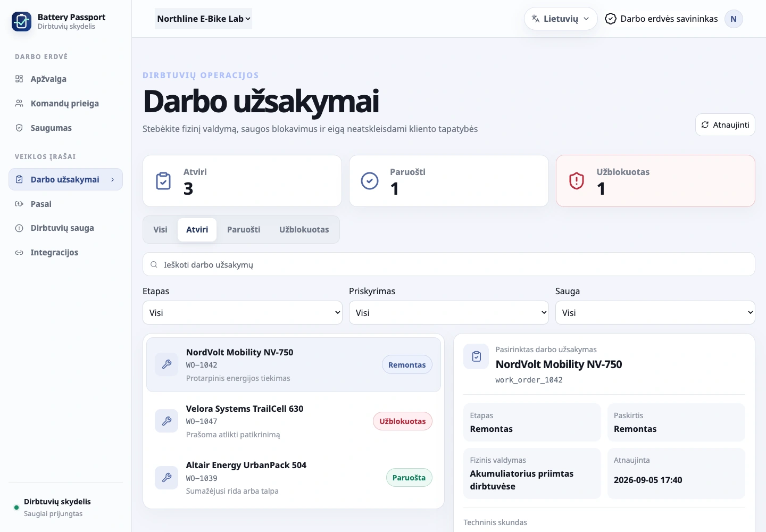Open the Etapas filter dropdown
This screenshot has height=532, width=766.
(x=243, y=313)
